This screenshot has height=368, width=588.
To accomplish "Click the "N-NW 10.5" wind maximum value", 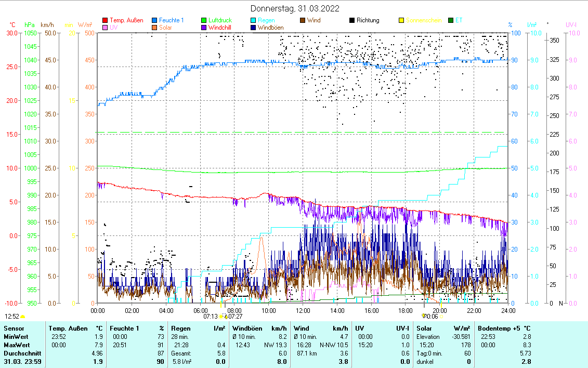I will click(334, 345).
